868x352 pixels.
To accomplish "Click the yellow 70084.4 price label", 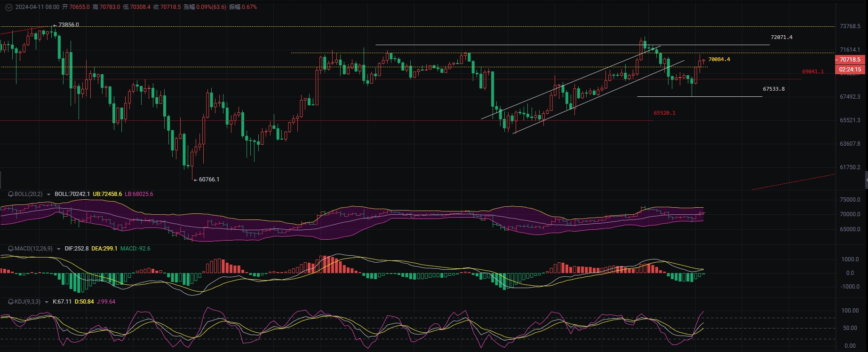I will [x=719, y=59].
